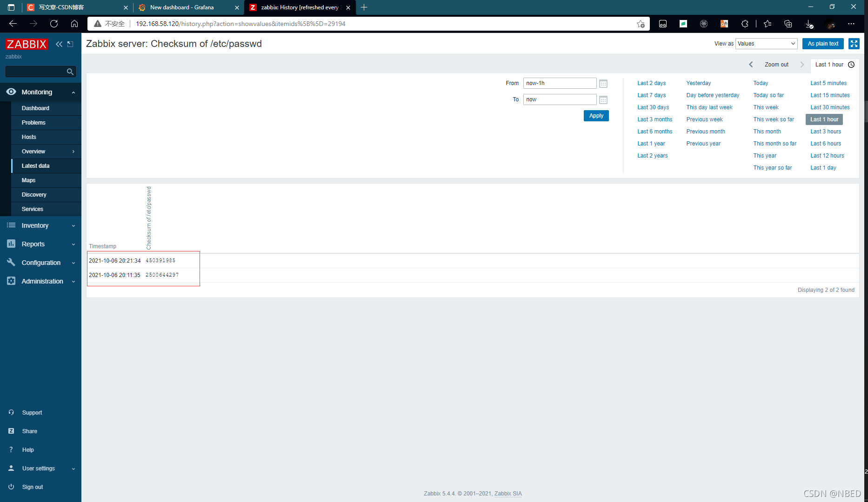Open the Hosts menu item
Screen dimensions: 868x502
(46, 137)
